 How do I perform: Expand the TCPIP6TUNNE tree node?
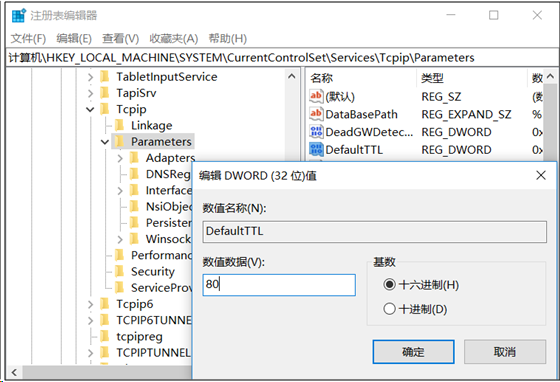[x=91, y=321]
